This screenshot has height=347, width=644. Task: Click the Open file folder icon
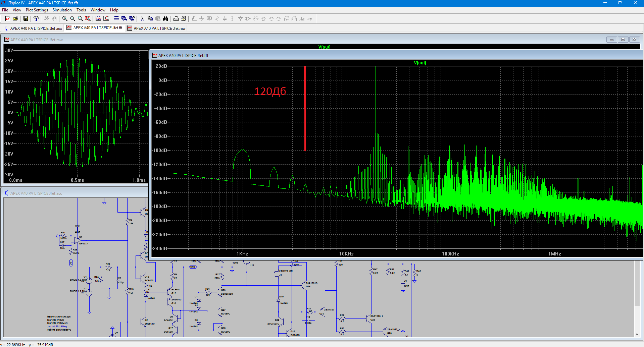[x=15, y=19]
